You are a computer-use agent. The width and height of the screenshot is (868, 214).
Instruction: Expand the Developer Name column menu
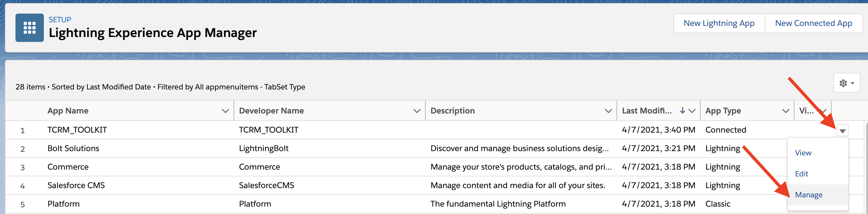click(416, 111)
